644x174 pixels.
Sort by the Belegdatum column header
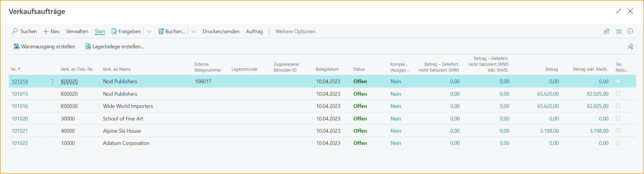pyautogui.click(x=327, y=69)
